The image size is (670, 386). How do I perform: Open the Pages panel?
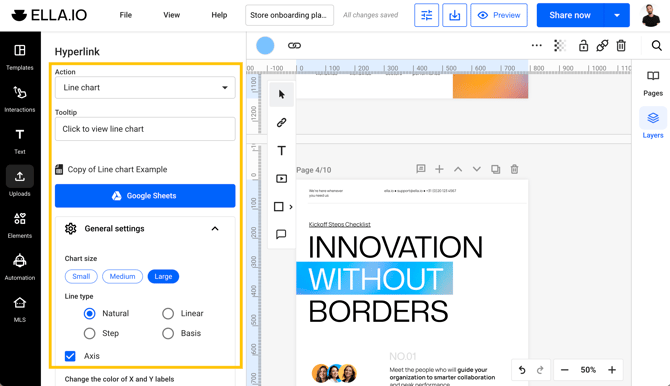(653, 83)
